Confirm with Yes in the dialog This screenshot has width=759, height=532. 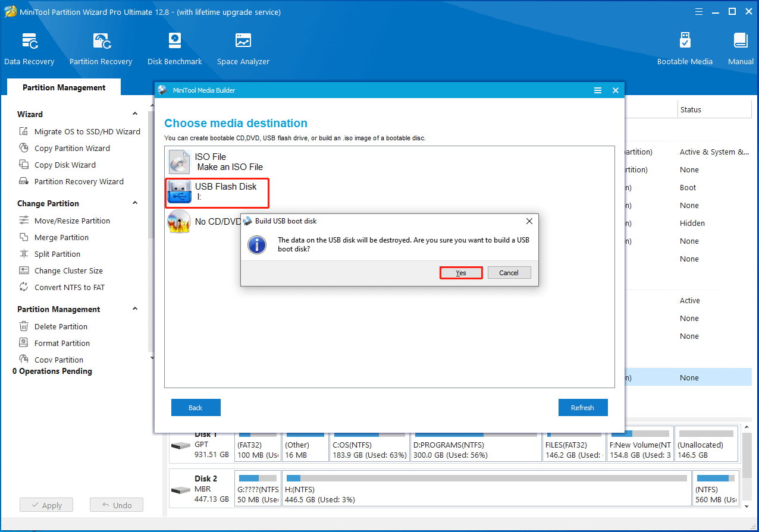pos(461,273)
